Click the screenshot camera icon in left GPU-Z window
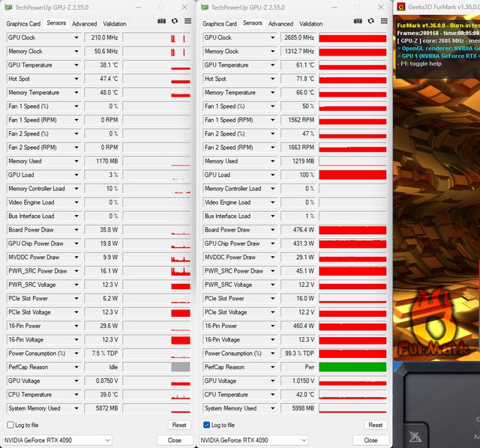Image resolution: width=480 pixels, height=448 pixels. point(162,22)
